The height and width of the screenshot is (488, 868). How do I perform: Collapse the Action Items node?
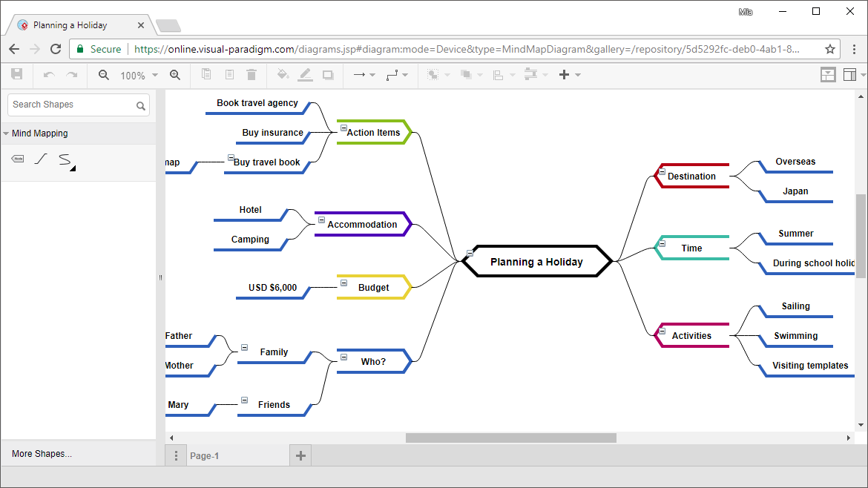point(343,128)
